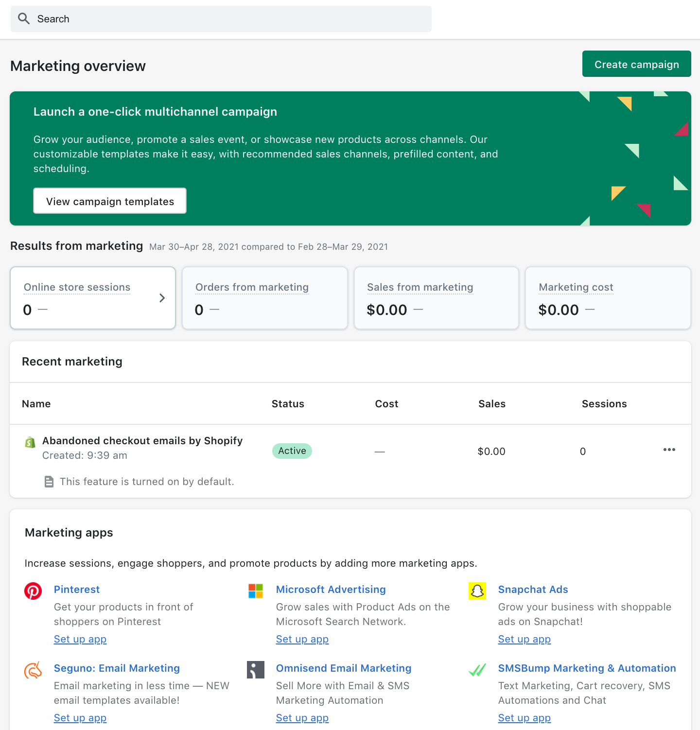Expand Online store sessions via chevron arrow

coord(162,298)
